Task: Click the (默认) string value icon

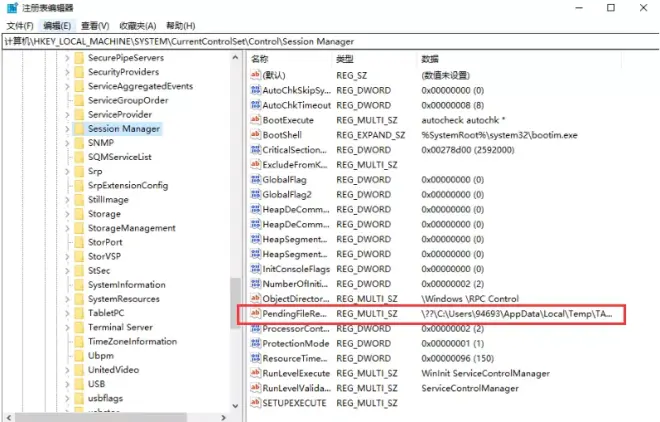Action: point(255,75)
